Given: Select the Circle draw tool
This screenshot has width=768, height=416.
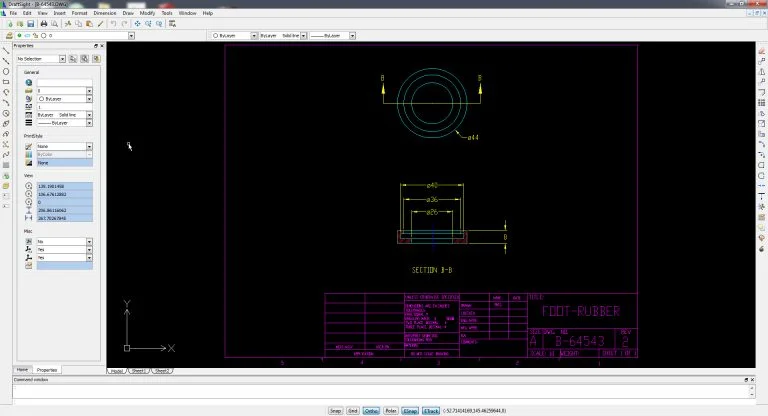Looking at the screenshot, I should point(6,72).
